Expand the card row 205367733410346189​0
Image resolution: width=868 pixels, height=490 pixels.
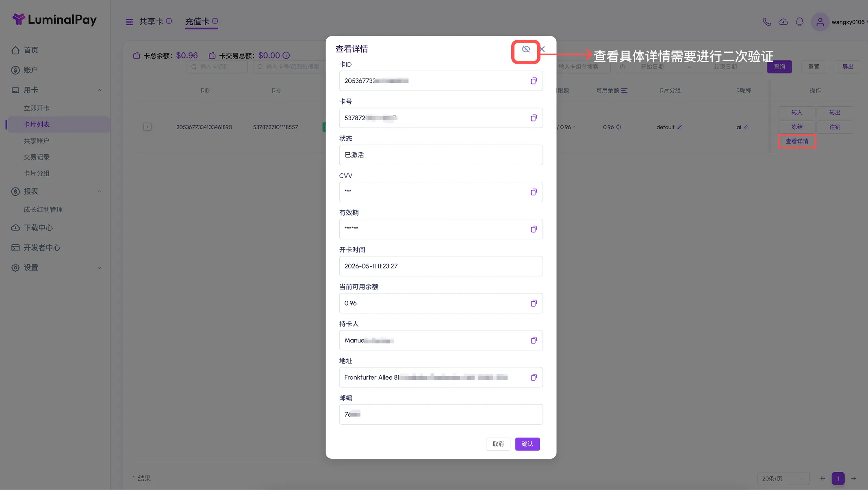(148, 127)
